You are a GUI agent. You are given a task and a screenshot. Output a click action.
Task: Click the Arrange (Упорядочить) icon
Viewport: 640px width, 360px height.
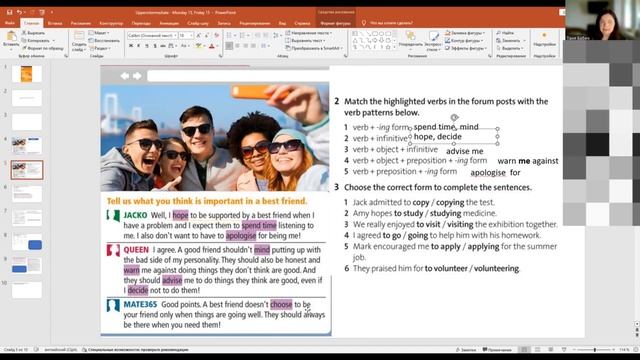(x=410, y=37)
